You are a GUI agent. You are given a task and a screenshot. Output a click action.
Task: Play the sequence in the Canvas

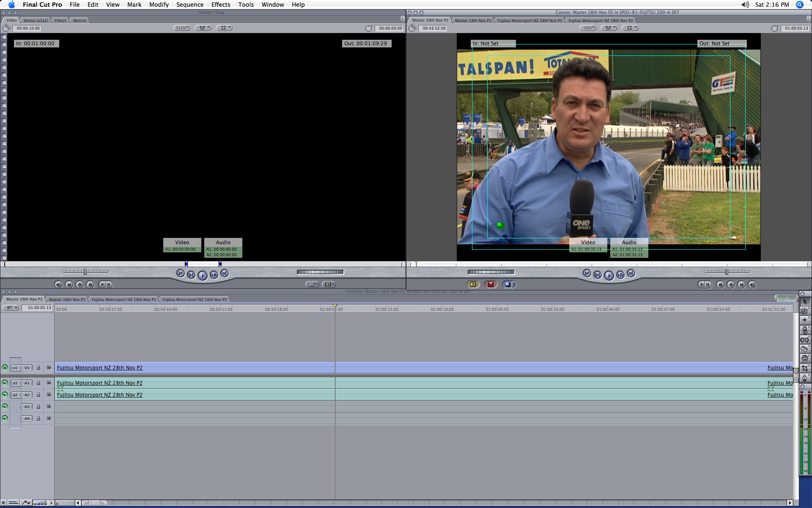pos(609,276)
